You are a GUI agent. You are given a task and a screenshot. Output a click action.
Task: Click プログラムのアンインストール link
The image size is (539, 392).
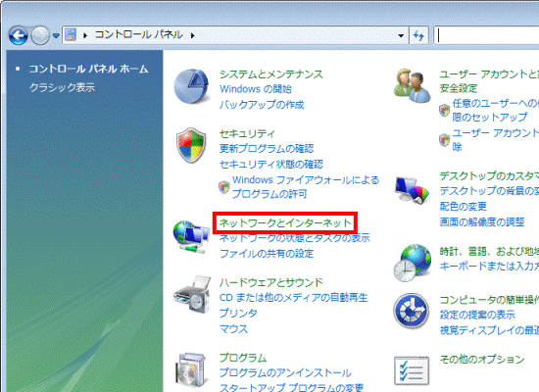coord(285,372)
